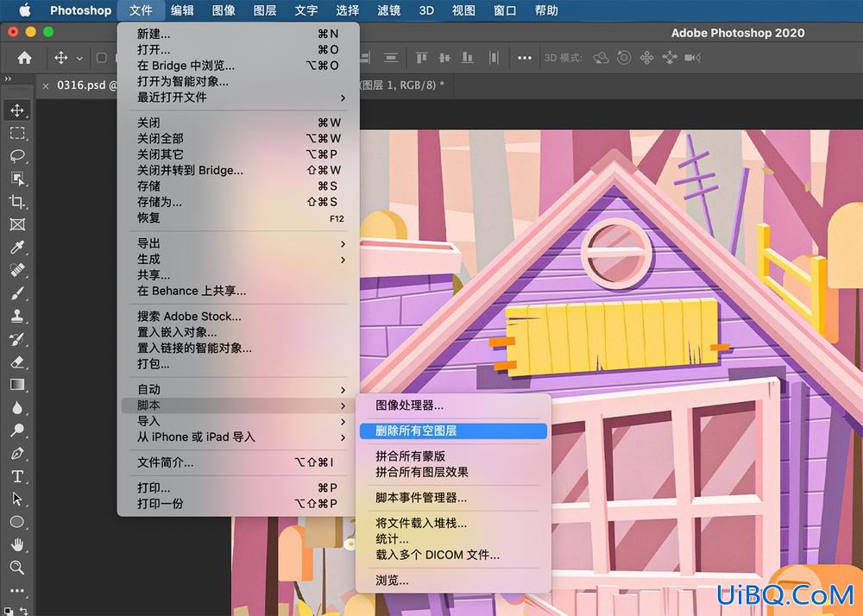Select the Move tool in the toolbox

[x=17, y=110]
